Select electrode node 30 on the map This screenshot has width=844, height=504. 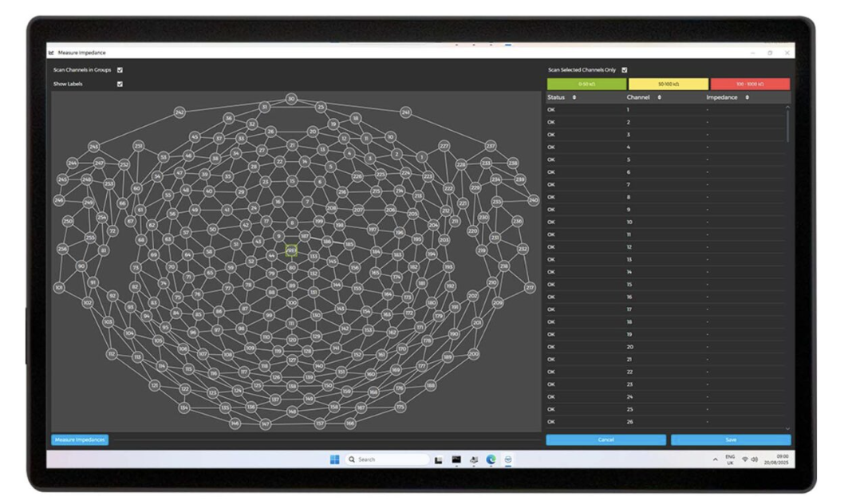pos(291,99)
